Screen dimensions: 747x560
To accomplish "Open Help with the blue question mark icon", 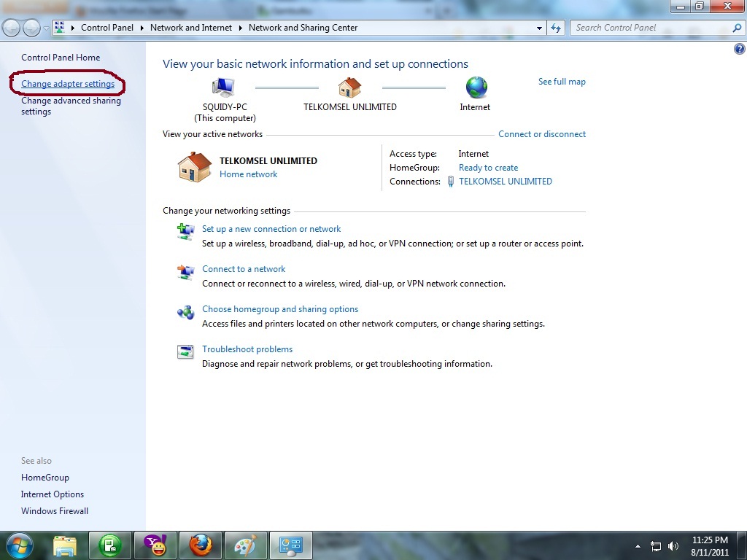I will 740,49.
